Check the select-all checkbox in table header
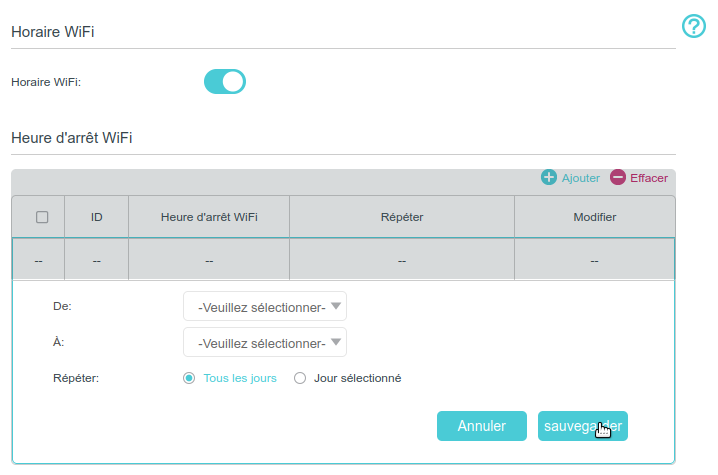This screenshot has height=475, width=718. pyautogui.click(x=42, y=217)
